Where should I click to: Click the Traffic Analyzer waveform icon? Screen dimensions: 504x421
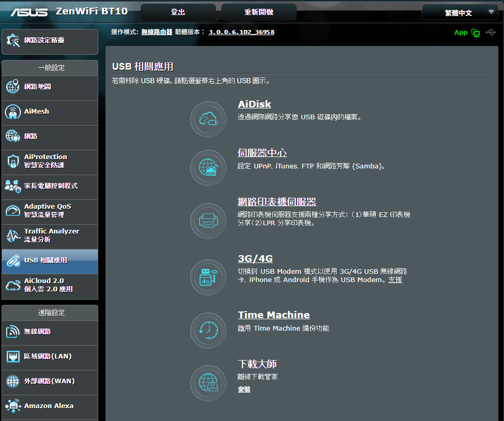[13, 236]
